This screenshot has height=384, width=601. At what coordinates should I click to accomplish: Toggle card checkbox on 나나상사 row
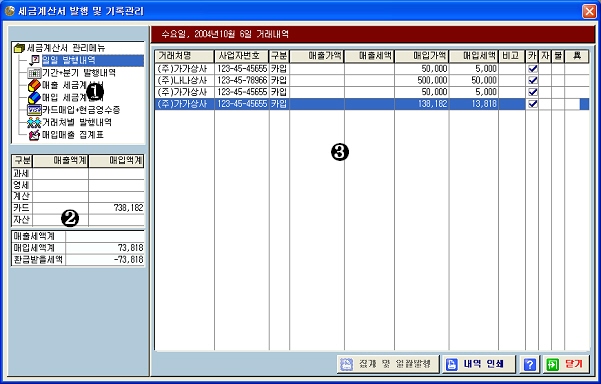pyautogui.click(x=533, y=80)
